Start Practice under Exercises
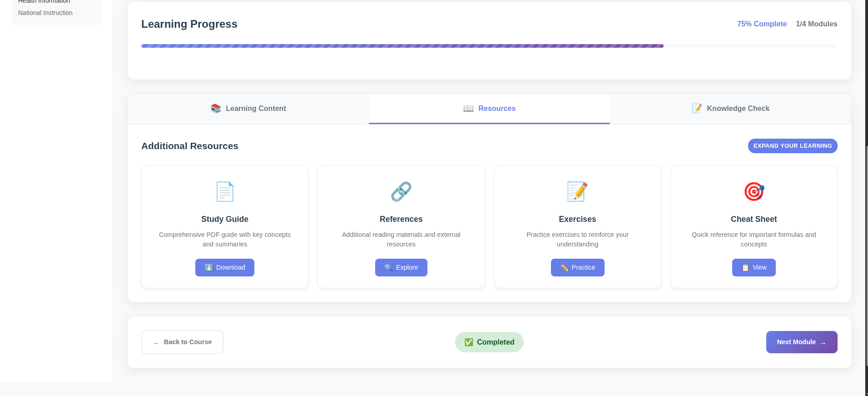 pyautogui.click(x=577, y=267)
